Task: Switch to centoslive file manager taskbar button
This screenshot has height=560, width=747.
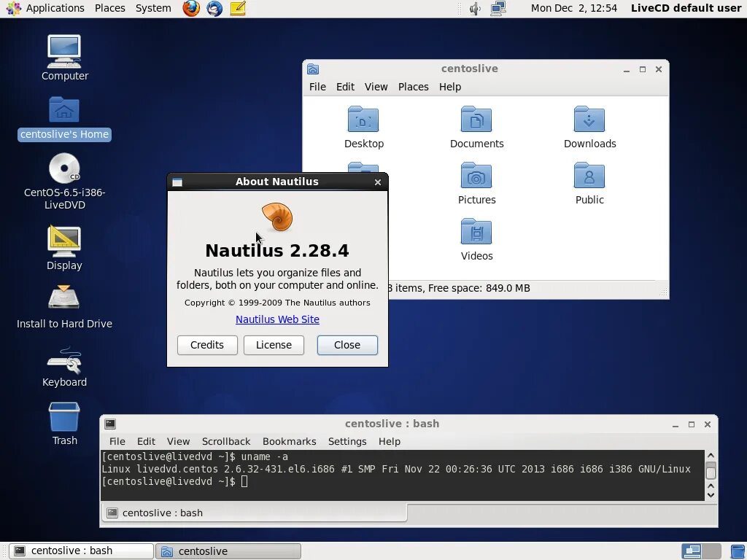Action: tap(228, 551)
